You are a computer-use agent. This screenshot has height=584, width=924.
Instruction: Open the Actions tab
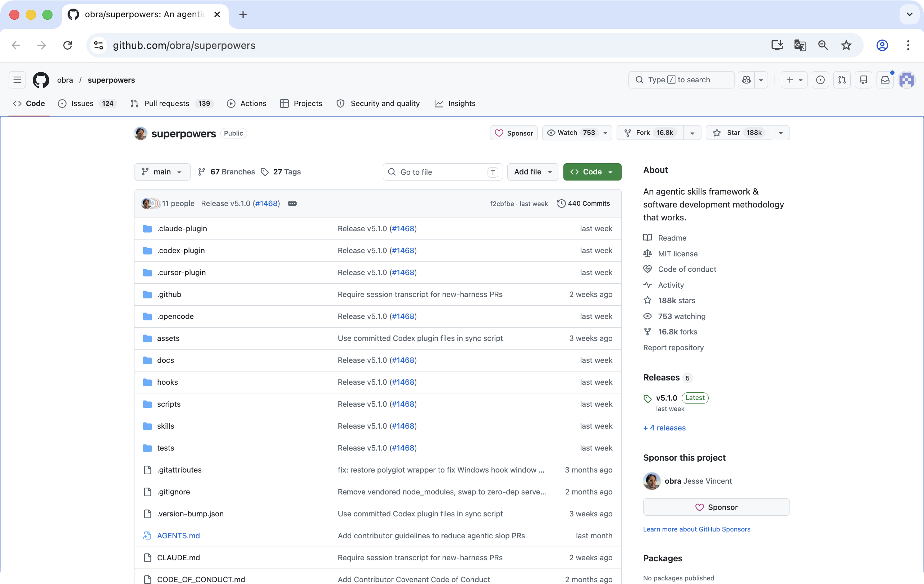point(247,104)
